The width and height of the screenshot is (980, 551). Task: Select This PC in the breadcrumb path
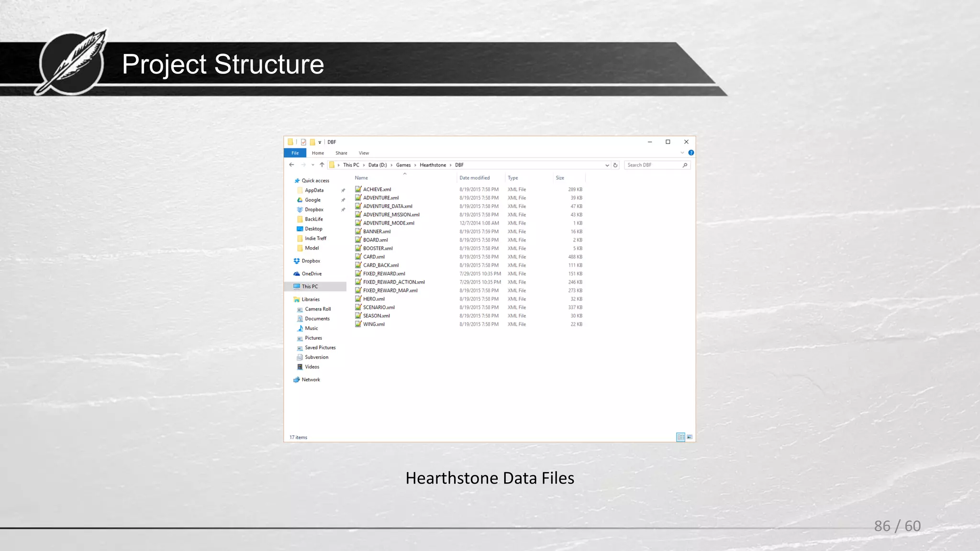pyautogui.click(x=351, y=165)
